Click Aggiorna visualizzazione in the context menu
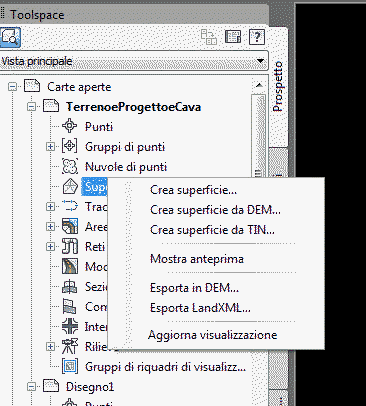 tap(212, 335)
